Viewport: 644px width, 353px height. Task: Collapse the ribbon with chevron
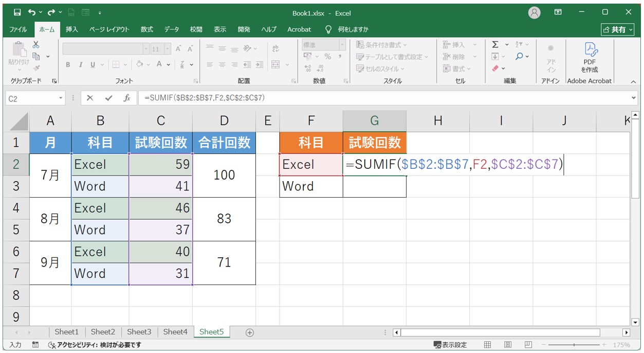pyautogui.click(x=633, y=81)
